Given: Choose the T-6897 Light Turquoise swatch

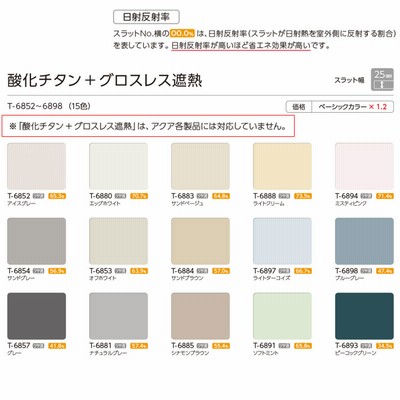Looking at the screenshot, I should (282, 241).
